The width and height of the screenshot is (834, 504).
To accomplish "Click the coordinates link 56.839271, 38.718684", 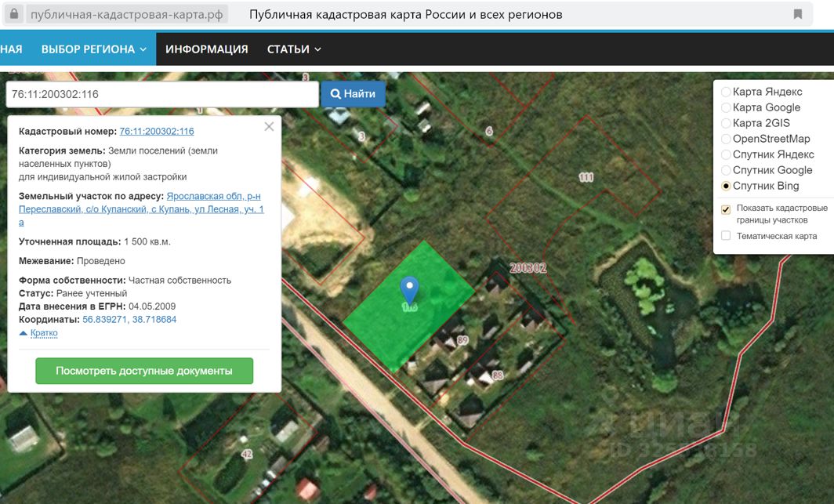I will pos(129,320).
